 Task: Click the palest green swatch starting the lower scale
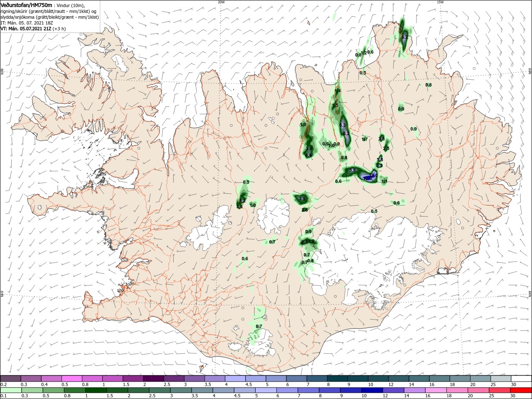[10, 390]
